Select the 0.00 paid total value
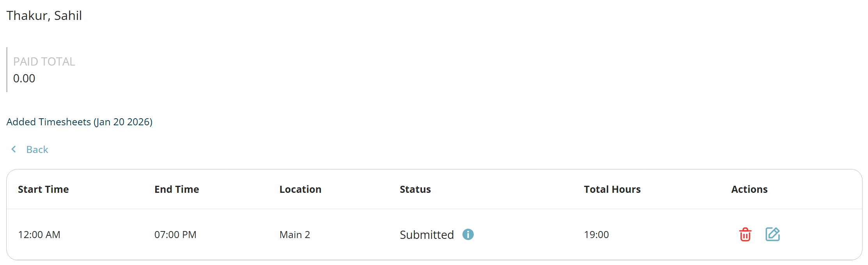The width and height of the screenshot is (868, 265). pos(24,78)
